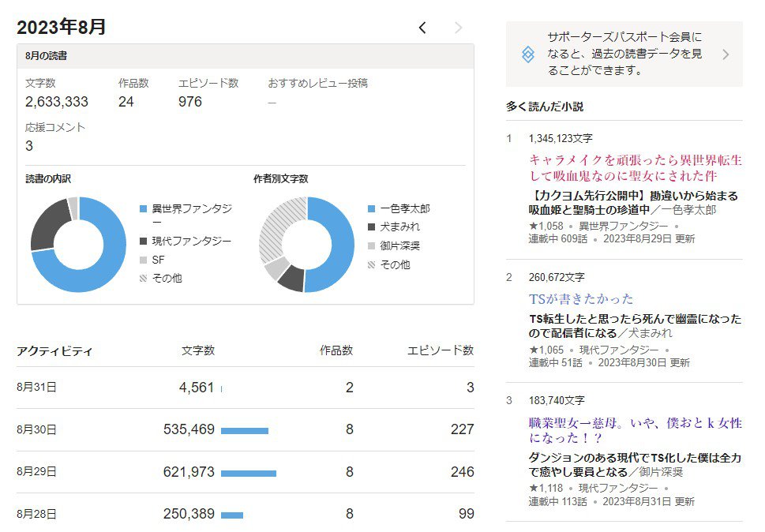Screen dimensions: 765x532
Task: Open the TS転生したと思ったら novel title
Action: point(635,326)
